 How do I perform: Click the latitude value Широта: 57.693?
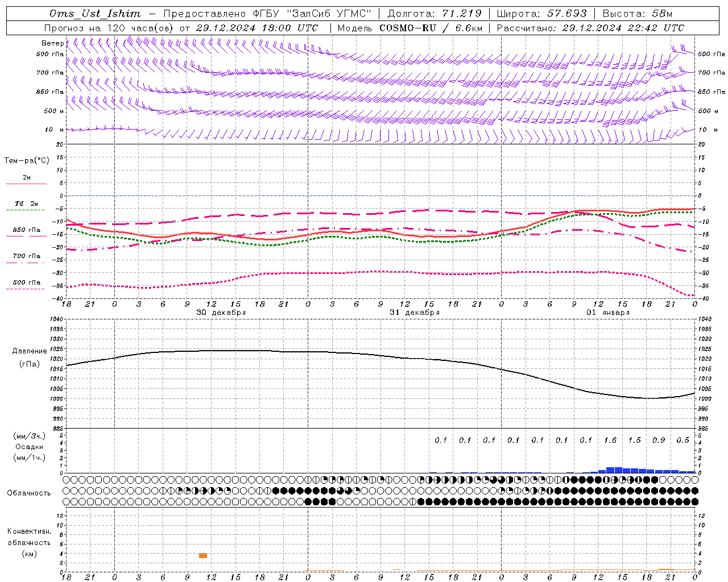coord(541,14)
